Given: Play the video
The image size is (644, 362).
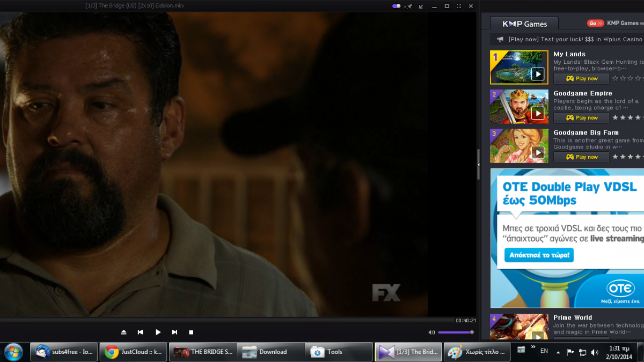Looking at the screenshot, I should (158, 333).
